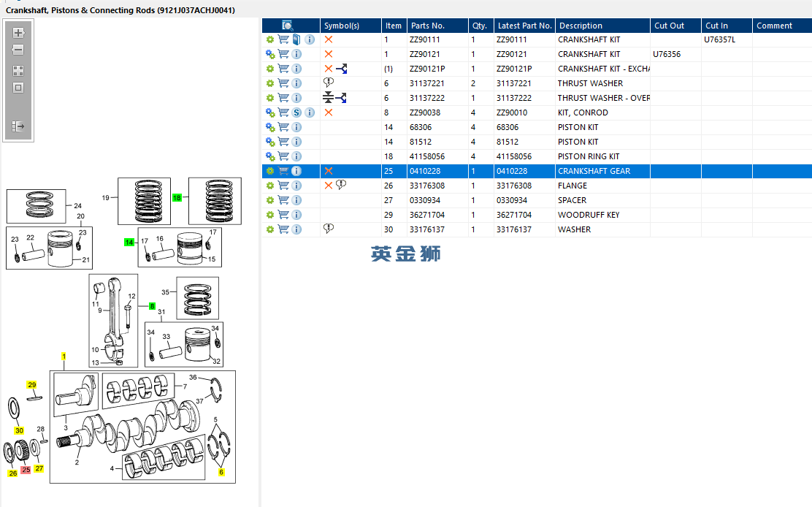812x507 pixels.
Task: Click the list export arrow icon
Action: (x=18, y=126)
